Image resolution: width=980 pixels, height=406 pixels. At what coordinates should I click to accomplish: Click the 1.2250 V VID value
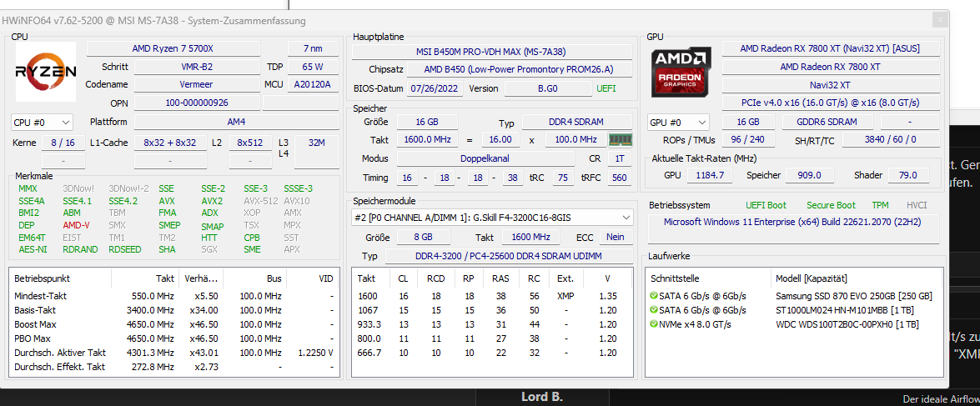coord(316,353)
